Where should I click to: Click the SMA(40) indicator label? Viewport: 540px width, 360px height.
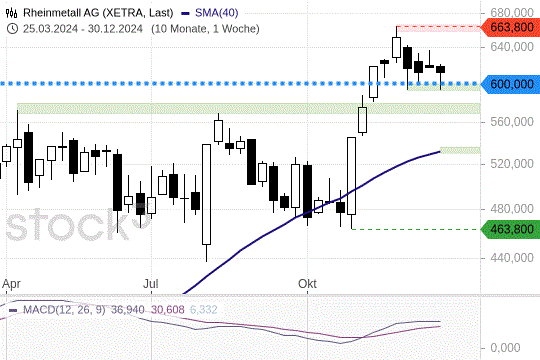tap(217, 13)
